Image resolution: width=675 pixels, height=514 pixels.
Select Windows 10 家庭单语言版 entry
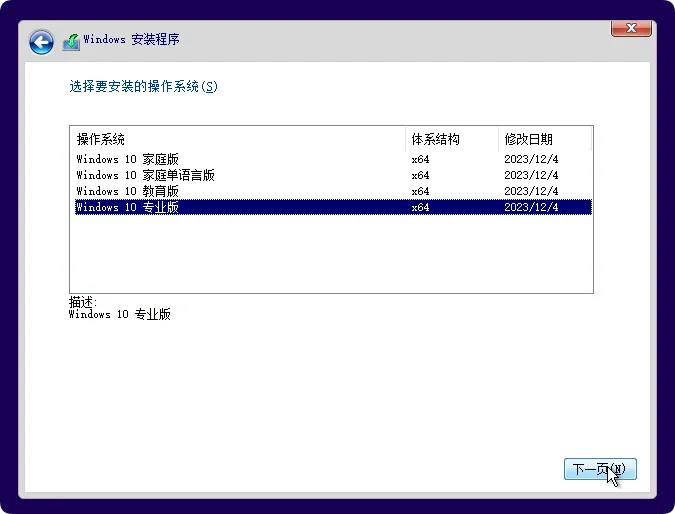click(x=334, y=175)
